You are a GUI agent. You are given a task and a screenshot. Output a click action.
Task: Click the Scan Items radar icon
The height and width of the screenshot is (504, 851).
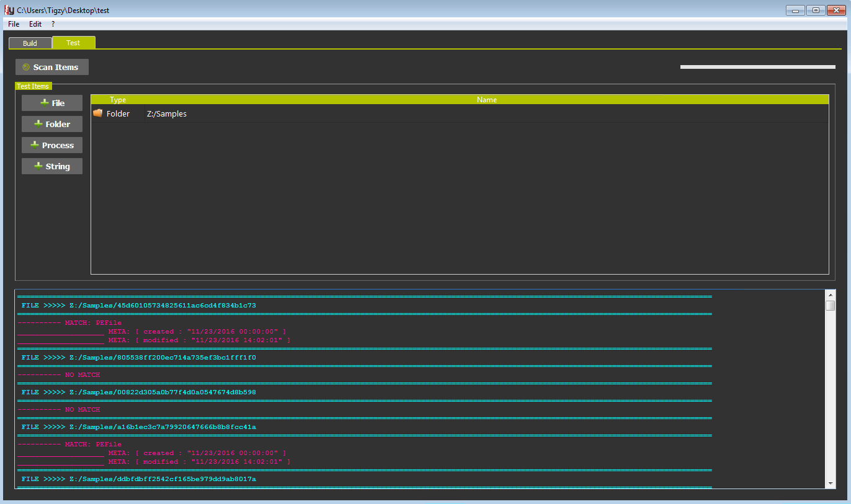[26, 67]
